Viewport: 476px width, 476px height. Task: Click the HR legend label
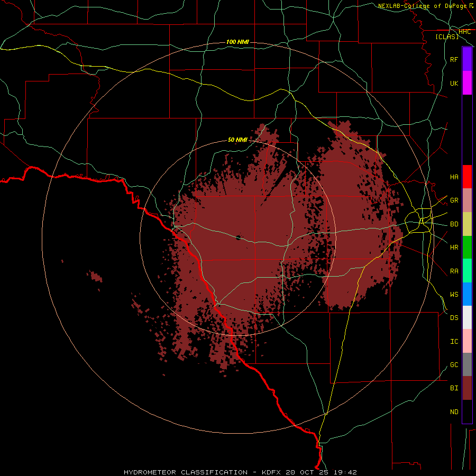(454, 248)
